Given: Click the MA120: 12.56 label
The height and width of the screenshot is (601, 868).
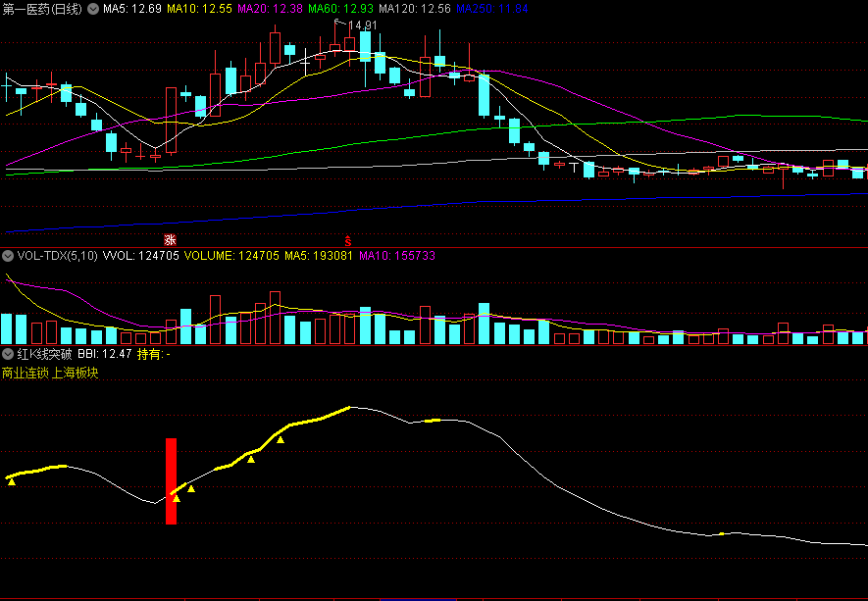Looking at the screenshot, I should click(415, 9).
